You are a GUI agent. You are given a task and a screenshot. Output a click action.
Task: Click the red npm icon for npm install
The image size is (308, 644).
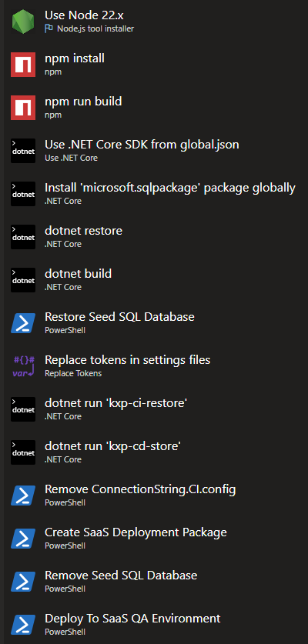point(23,65)
